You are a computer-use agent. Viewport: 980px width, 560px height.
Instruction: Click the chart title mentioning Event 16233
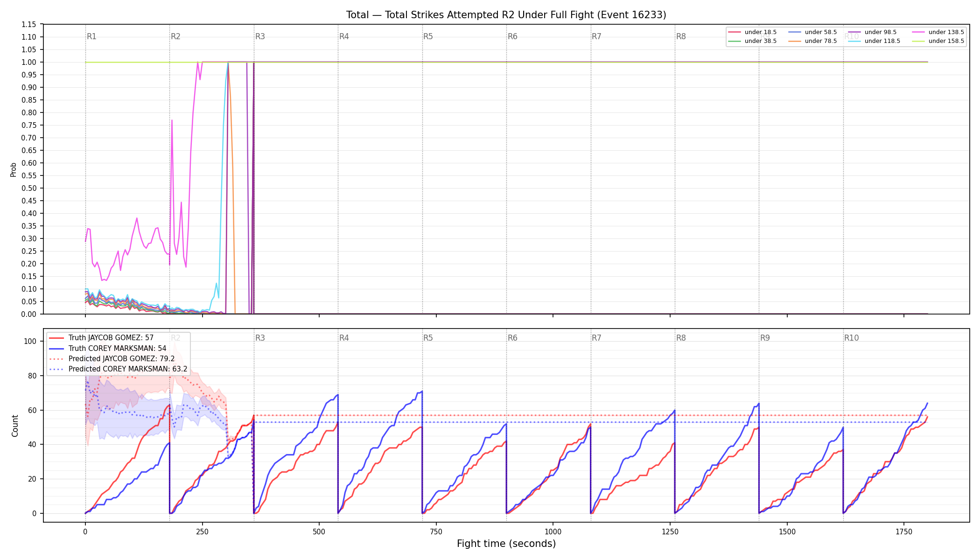506,15
